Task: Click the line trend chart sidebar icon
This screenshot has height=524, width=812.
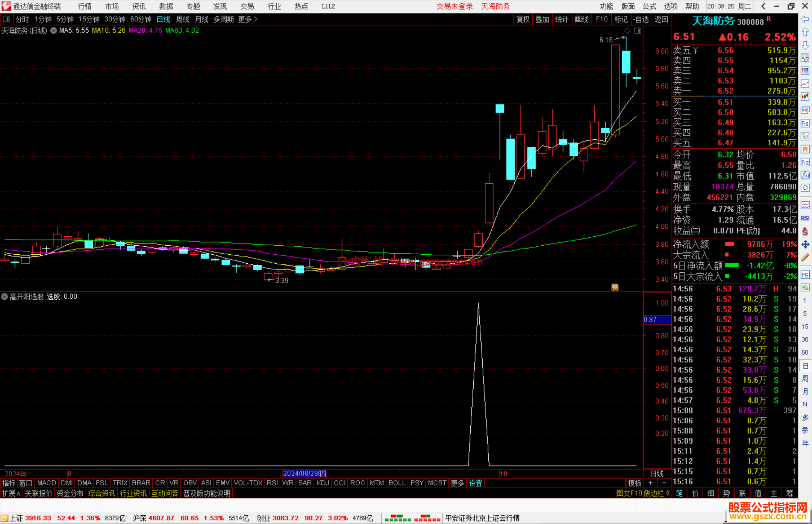Action: click(805, 84)
